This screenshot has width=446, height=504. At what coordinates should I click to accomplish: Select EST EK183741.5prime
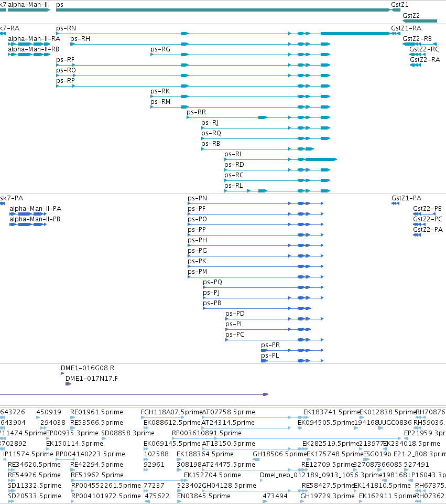pos(332,412)
